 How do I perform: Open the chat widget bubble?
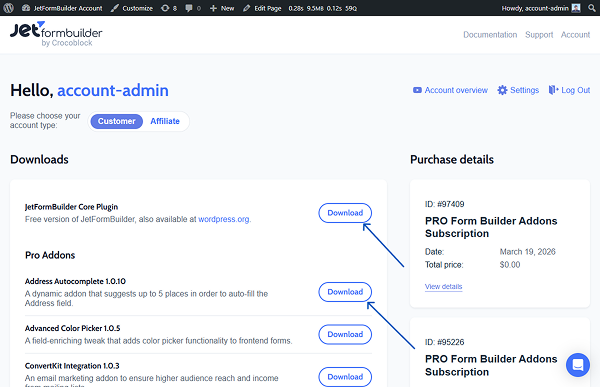pos(577,365)
